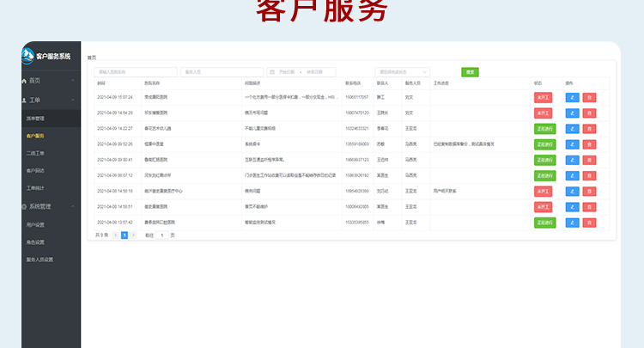The width and height of the screenshot is (644, 348).
Task: Click the delete icon in the last table row
Action: click(x=589, y=223)
